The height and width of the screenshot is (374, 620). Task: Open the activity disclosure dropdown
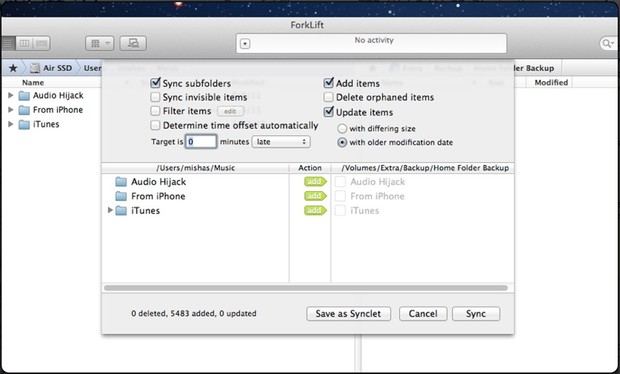click(245, 43)
